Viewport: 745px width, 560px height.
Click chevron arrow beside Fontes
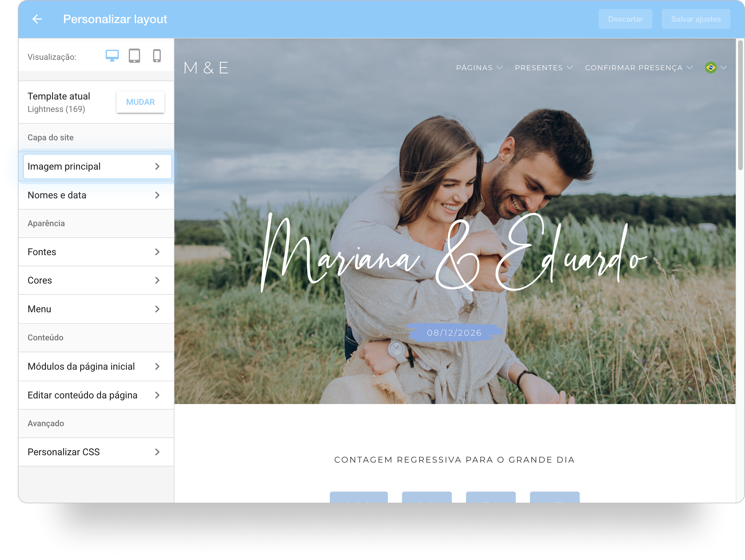tap(157, 252)
